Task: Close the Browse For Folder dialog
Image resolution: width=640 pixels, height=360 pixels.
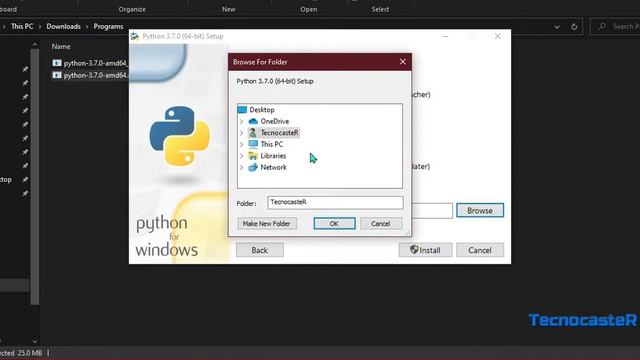Action: pyautogui.click(x=402, y=62)
